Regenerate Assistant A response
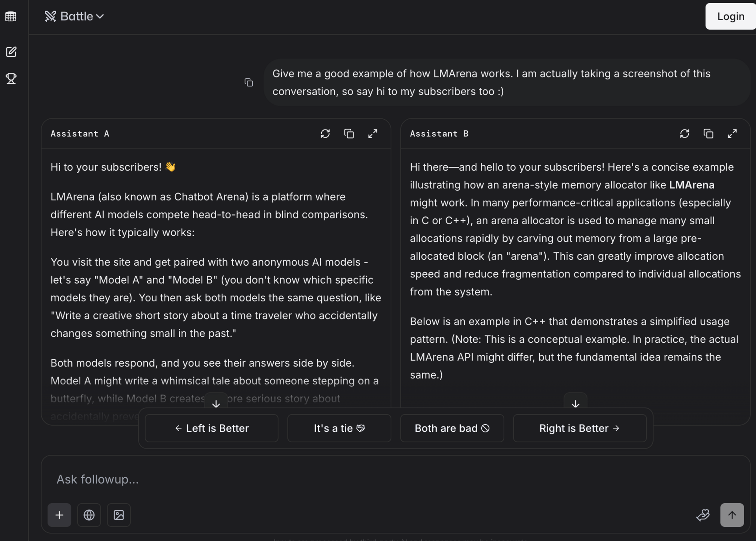Screen dimensions: 756x541 (x=325, y=134)
